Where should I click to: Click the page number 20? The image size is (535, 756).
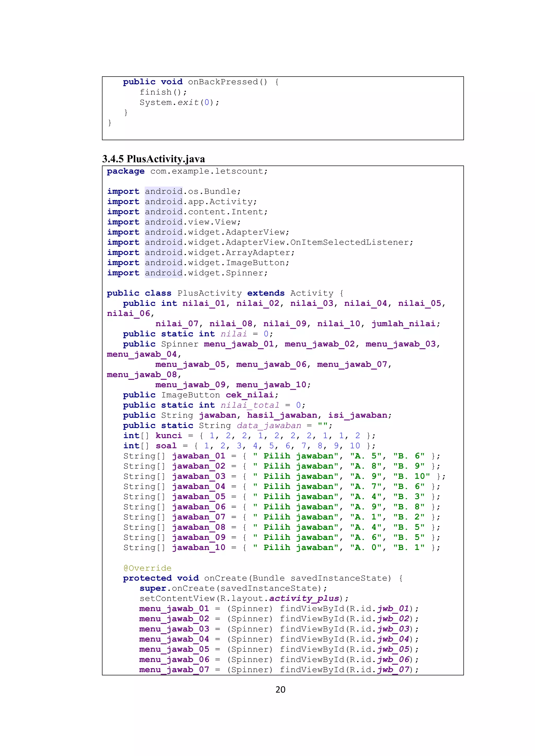click(280, 689)
